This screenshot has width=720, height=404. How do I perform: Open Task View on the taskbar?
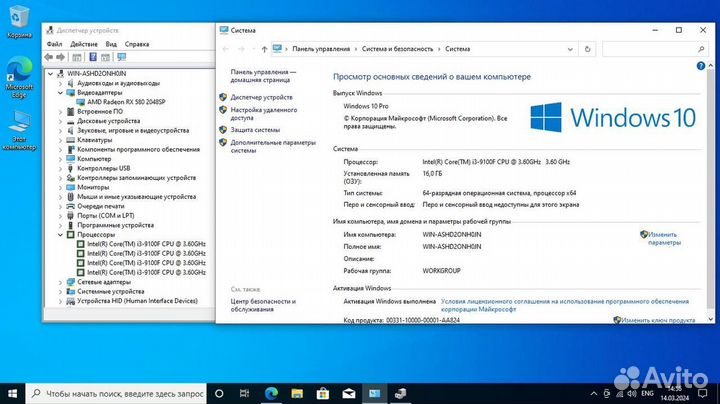pos(244,393)
